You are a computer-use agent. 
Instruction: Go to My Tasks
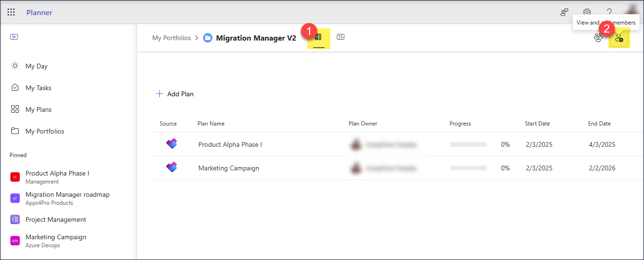[38, 88]
